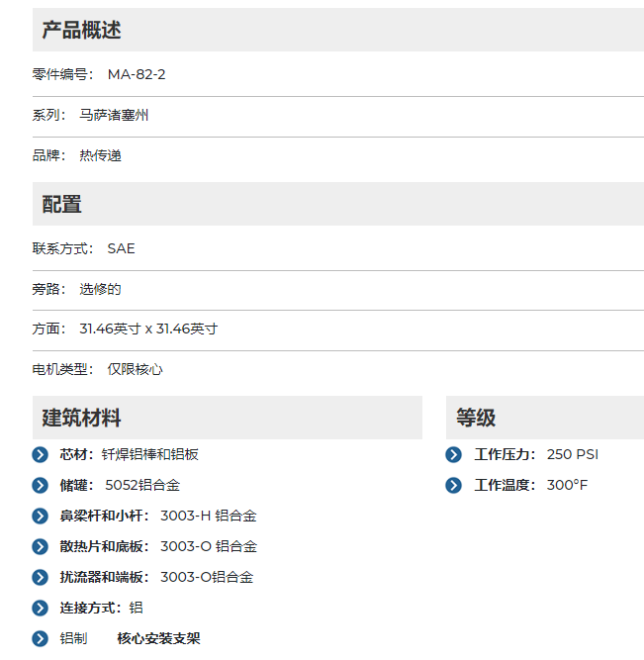Click the chevron icon before 工作温度
The image size is (644, 660).
453,485
